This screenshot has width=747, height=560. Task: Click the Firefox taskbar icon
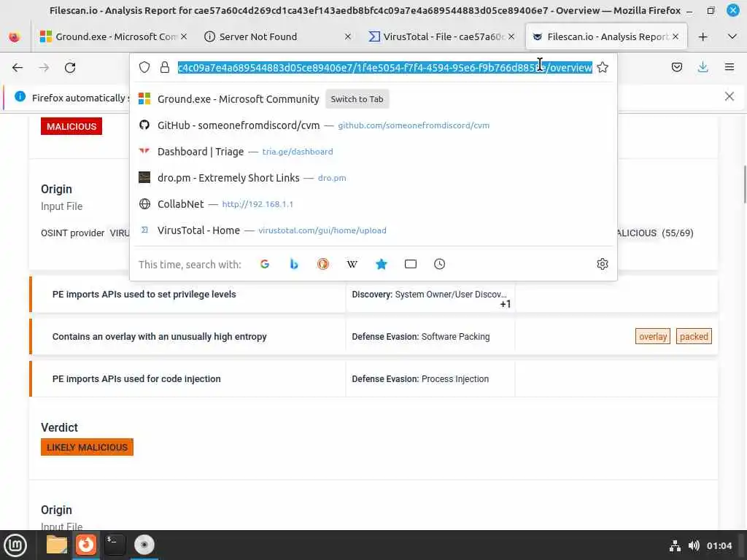86,545
